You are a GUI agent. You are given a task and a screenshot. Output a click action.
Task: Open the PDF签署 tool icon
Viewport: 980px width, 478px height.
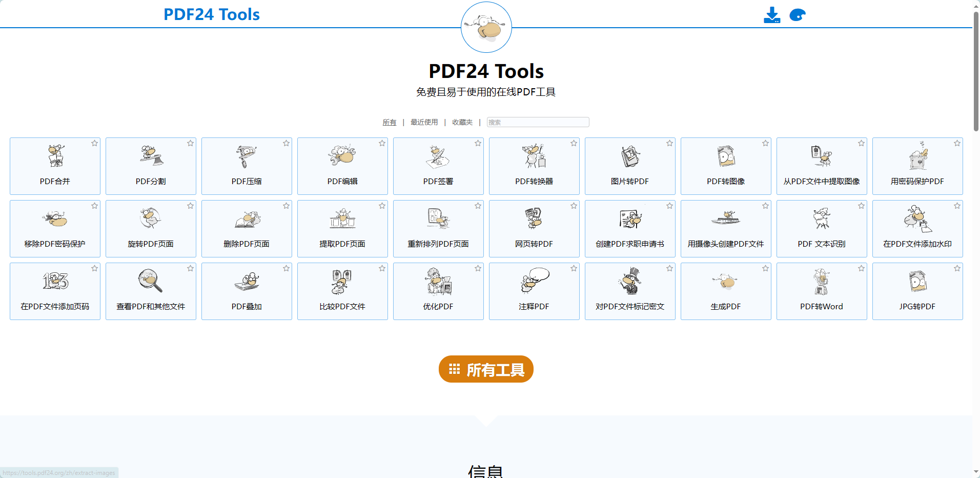coord(438,156)
